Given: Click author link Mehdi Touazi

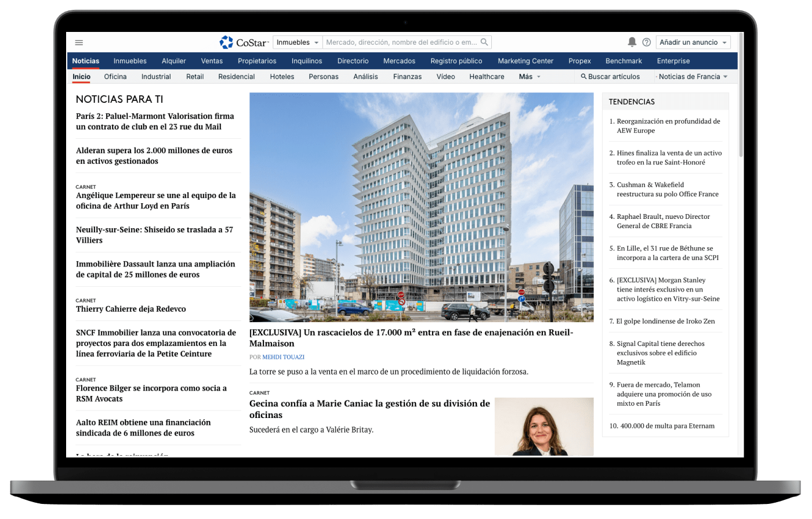Looking at the screenshot, I should tap(283, 357).
